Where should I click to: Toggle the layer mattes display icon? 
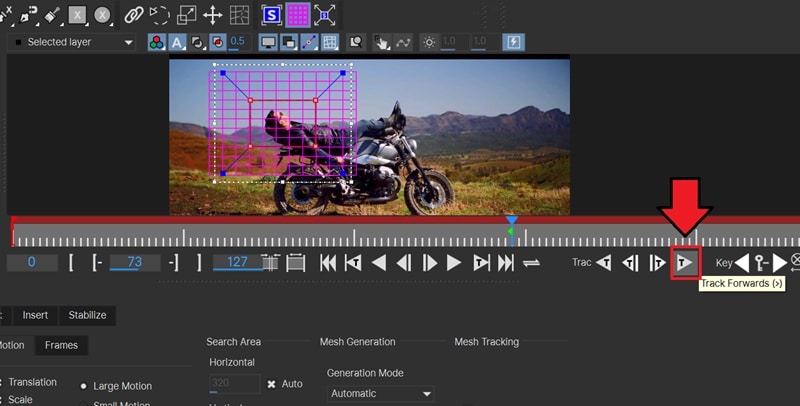197,42
